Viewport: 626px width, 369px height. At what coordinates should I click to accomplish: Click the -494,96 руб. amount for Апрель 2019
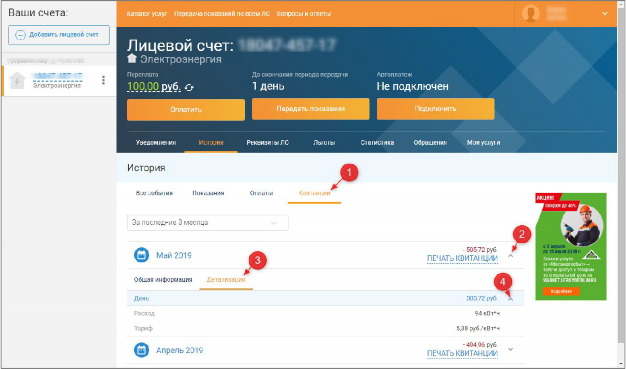(480, 345)
